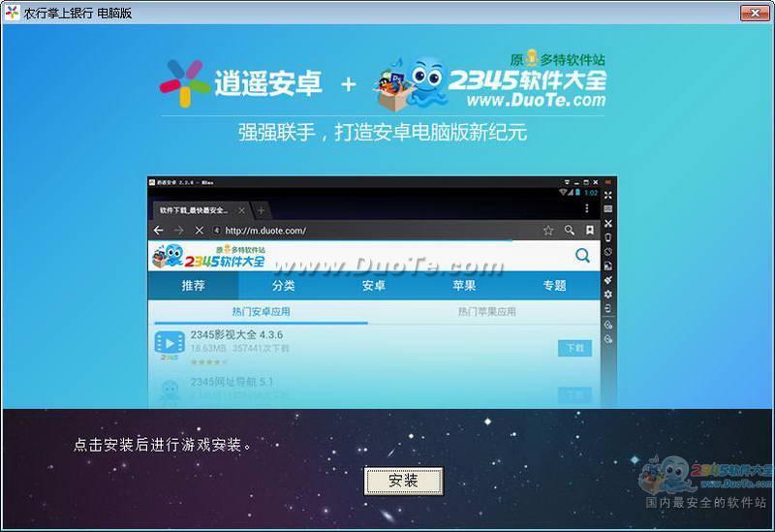Close the 农行掌上银行 installer window
This screenshot has height=532, width=775.
[x=755, y=13]
